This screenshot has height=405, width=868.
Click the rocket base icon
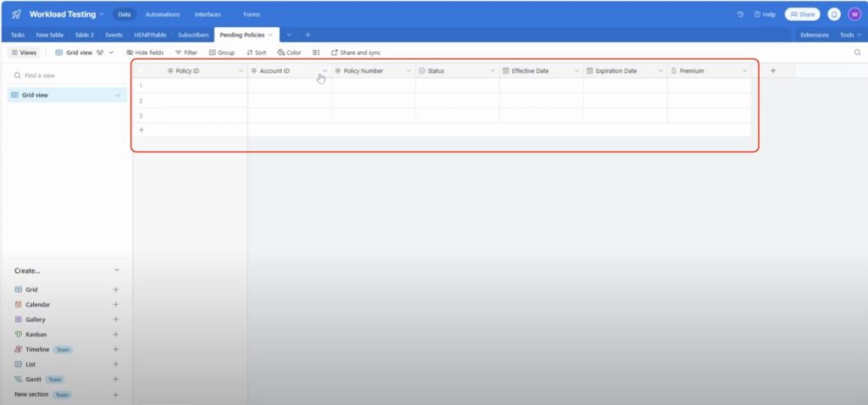[x=16, y=14]
